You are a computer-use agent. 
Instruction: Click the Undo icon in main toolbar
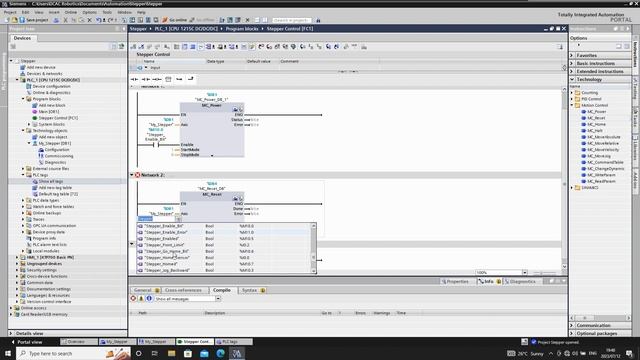(x=98, y=20)
